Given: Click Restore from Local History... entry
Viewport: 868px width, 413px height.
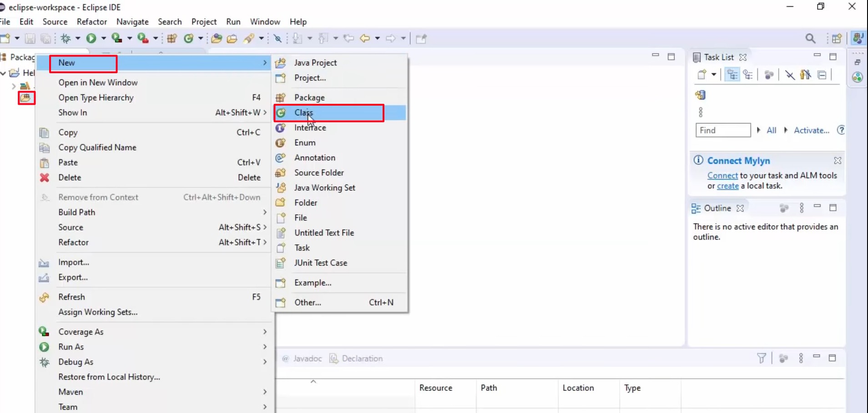Looking at the screenshot, I should pyautogui.click(x=154, y=377).
